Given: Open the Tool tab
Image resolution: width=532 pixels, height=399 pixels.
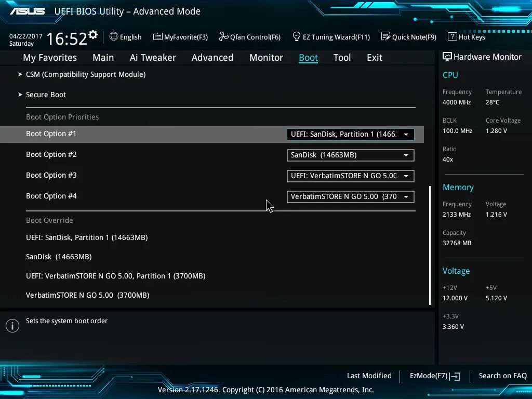Looking at the screenshot, I should coord(342,58).
